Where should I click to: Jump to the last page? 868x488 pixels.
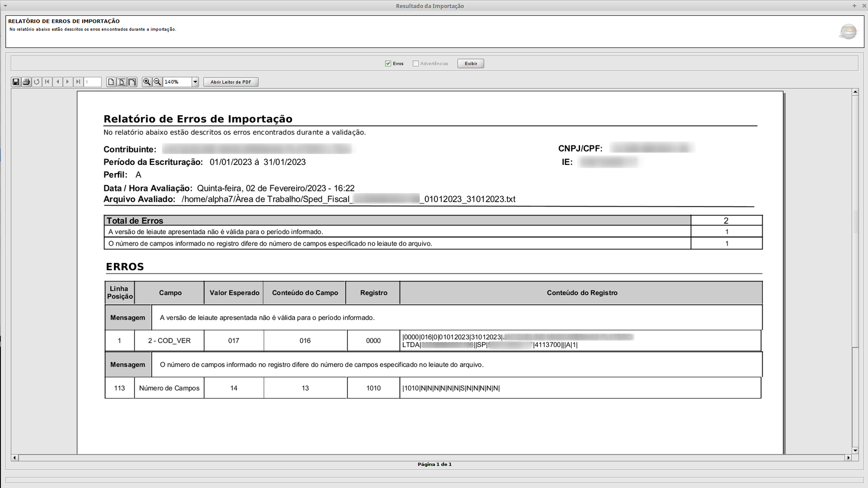coord(78,82)
